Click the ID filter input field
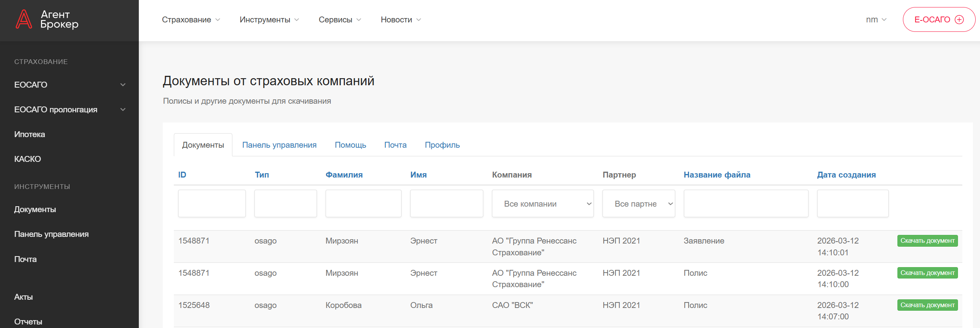This screenshot has width=980, height=328. (212, 203)
